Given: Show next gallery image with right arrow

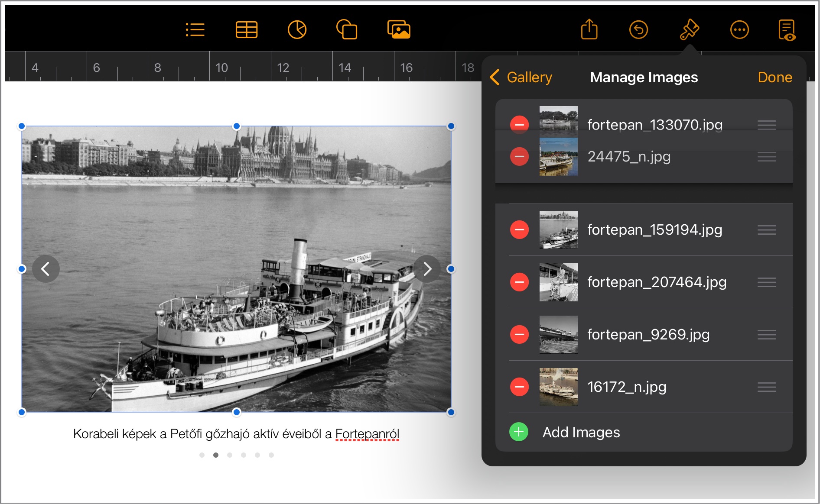Looking at the screenshot, I should [x=427, y=269].
